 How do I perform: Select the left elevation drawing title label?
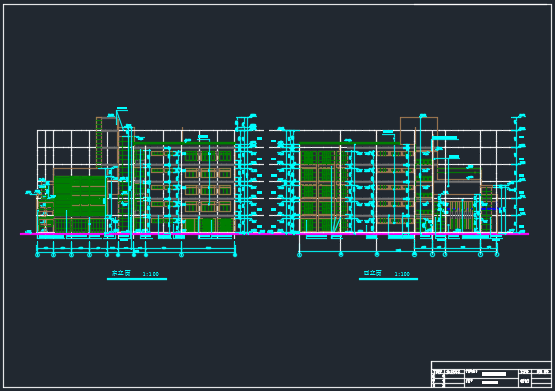point(121,273)
